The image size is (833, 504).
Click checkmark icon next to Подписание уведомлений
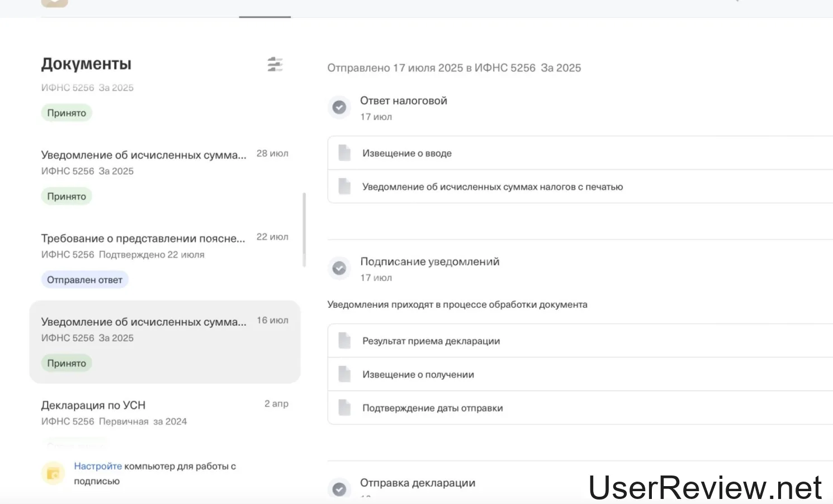click(339, 268)
